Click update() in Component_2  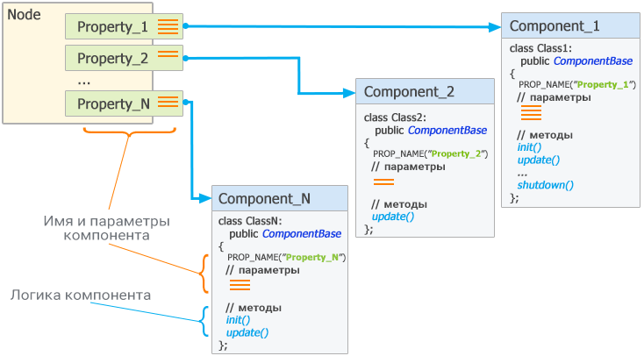coord(393,217)
